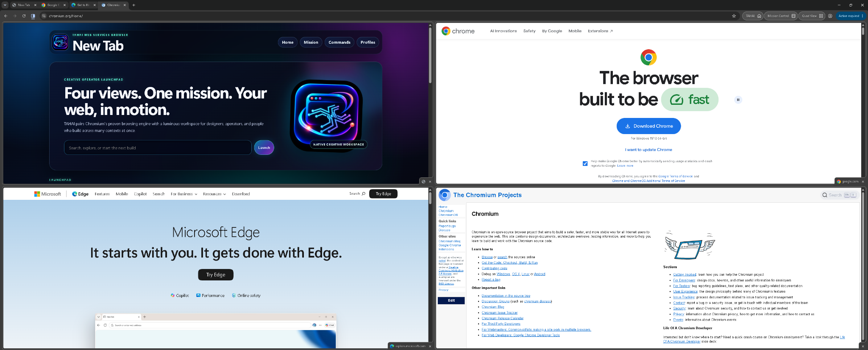Viewport: 868px width, 350px height.
Task: Uncheck the usage statistics checkbox
Action: [x=585, y=163]
